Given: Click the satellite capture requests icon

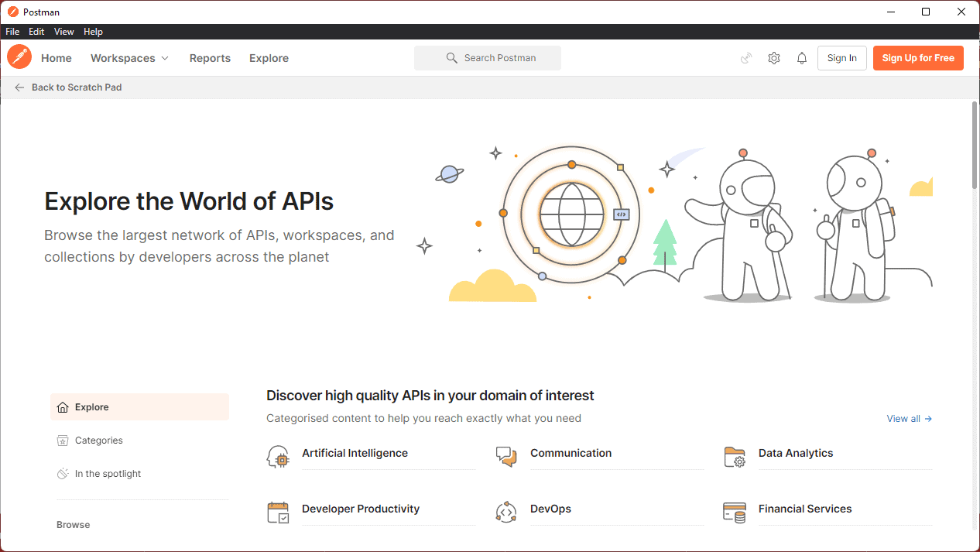Looking at the screenshot, I should point(746,58).
